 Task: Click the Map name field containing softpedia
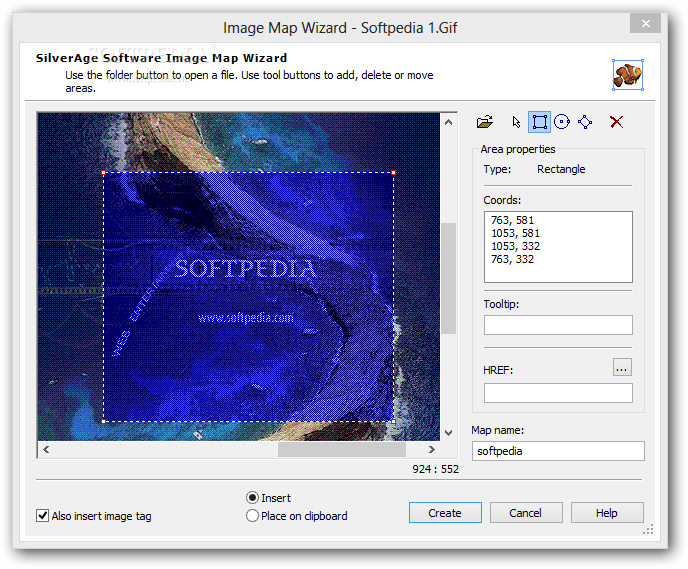pos(558,451)
